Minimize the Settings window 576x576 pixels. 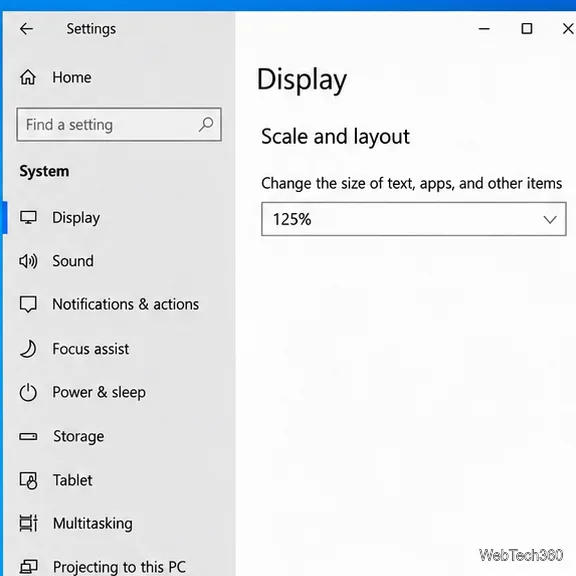pos(484,29)
